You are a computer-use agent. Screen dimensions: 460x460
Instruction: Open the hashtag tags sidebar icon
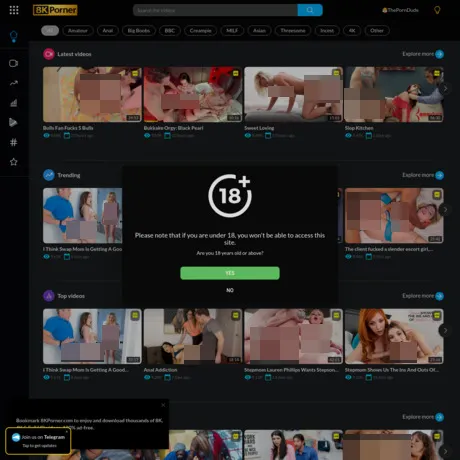13,142
